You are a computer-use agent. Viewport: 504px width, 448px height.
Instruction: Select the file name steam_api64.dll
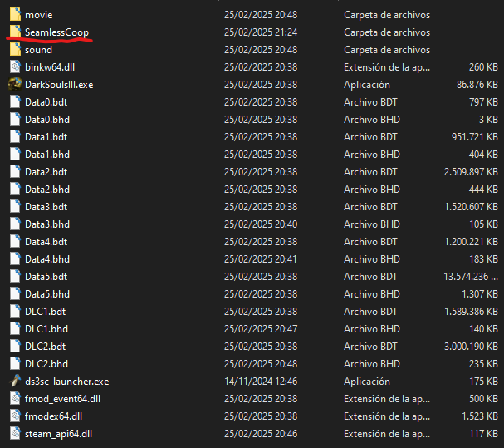(58, 434)
